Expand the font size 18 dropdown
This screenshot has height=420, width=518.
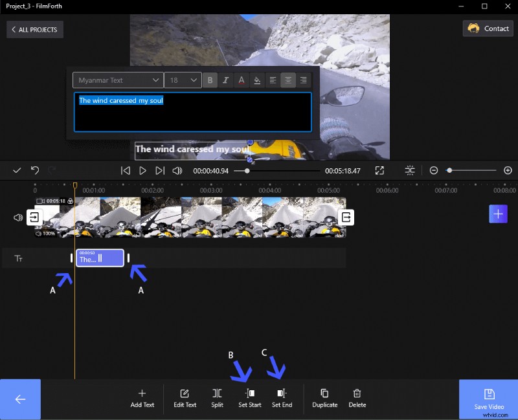(x=183, y=80)
